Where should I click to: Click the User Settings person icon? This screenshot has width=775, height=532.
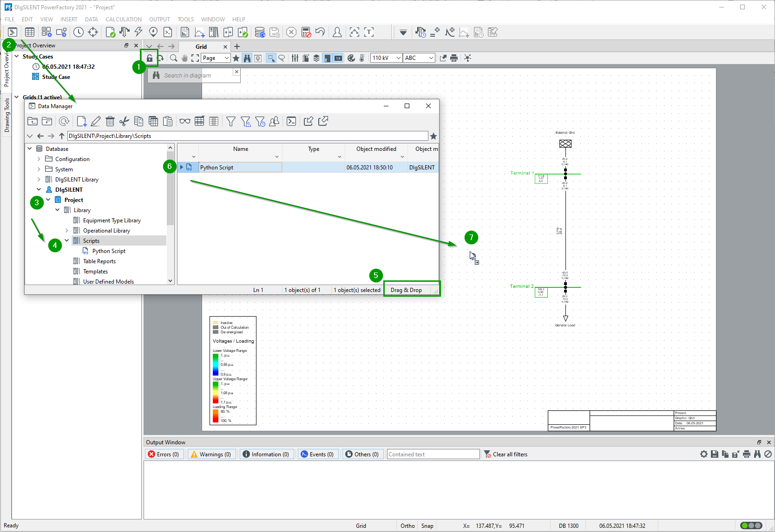(337, 32)
